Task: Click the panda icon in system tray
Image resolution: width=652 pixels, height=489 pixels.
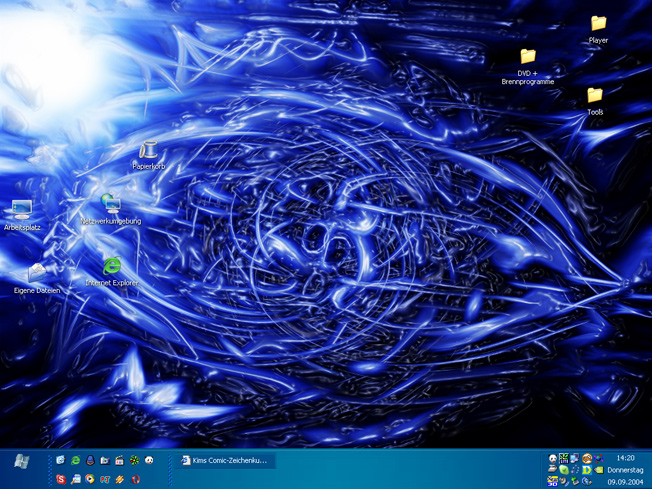Action: click(552, 458)
